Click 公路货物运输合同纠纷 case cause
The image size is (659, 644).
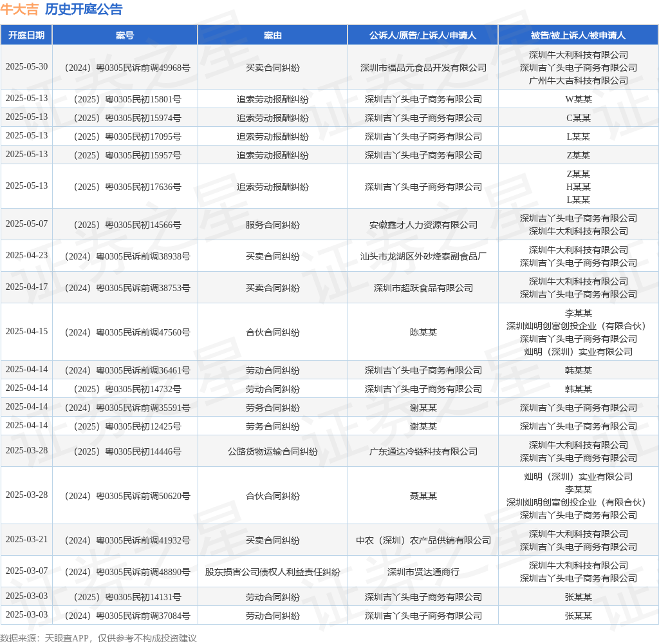[x=272, y=452]
